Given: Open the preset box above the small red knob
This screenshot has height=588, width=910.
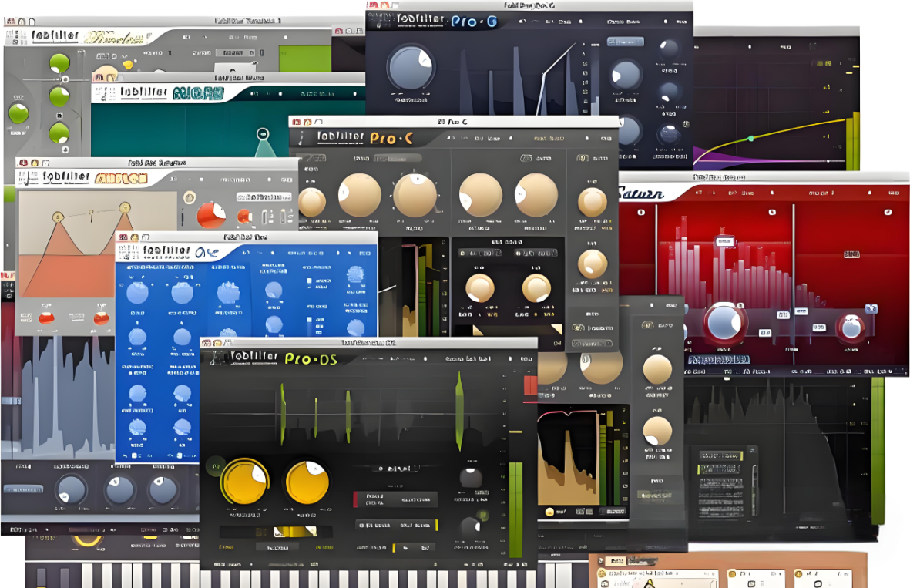Looking at the screenshot, I should pos(264,197).
